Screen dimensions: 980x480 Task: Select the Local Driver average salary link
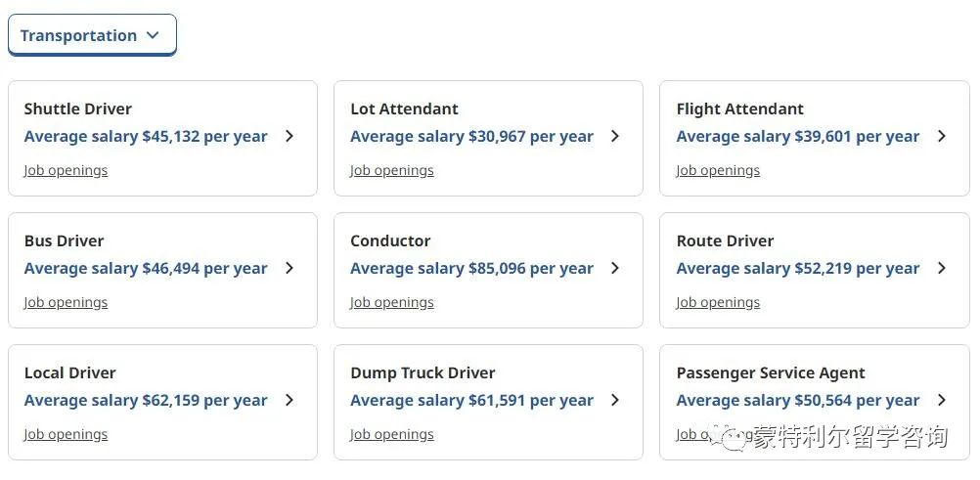146,401
